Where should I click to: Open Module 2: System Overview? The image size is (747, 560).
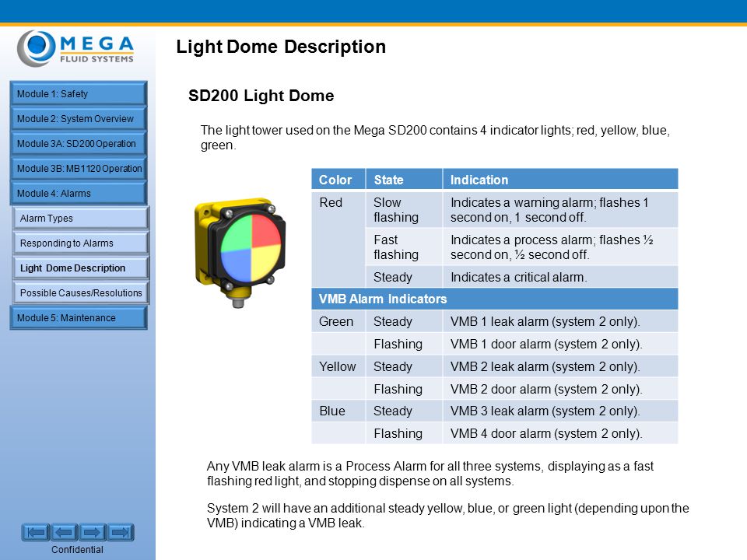[78, 118]
